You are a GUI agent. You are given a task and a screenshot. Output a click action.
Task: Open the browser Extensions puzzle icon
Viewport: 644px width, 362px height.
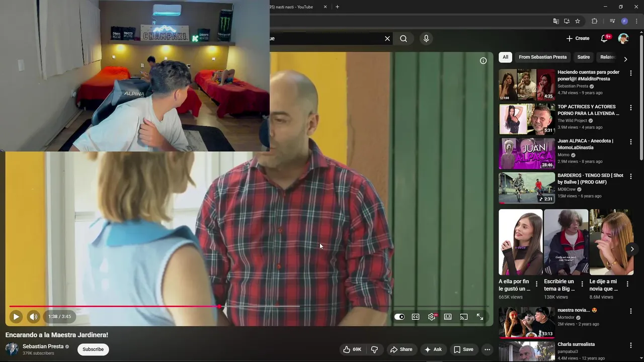[595, 21]
